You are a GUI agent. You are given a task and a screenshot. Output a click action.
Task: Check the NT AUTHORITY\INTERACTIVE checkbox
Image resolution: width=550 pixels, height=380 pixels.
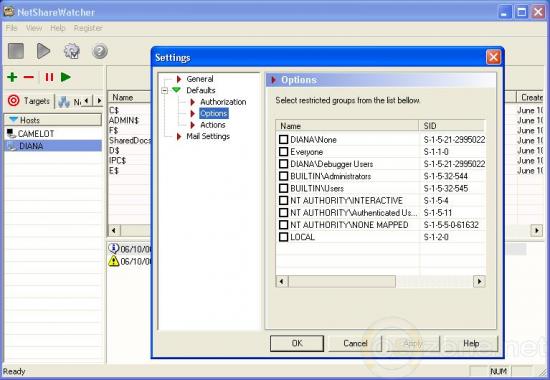(x=283, y=200)
